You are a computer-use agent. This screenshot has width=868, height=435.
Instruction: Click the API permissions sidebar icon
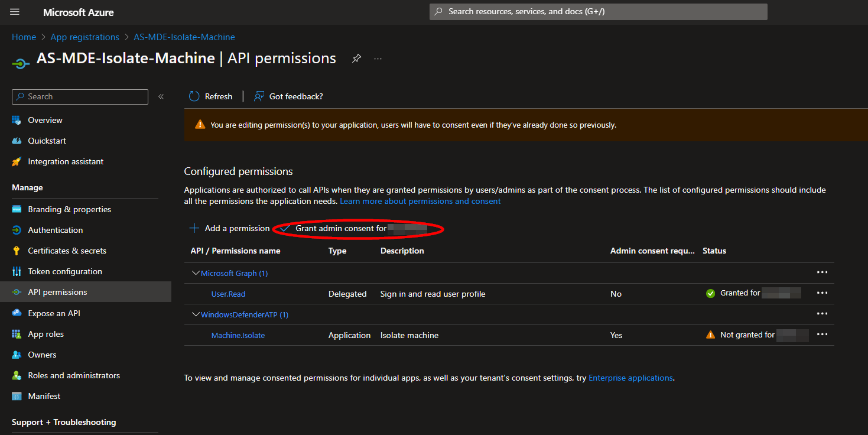click(17, 292)
